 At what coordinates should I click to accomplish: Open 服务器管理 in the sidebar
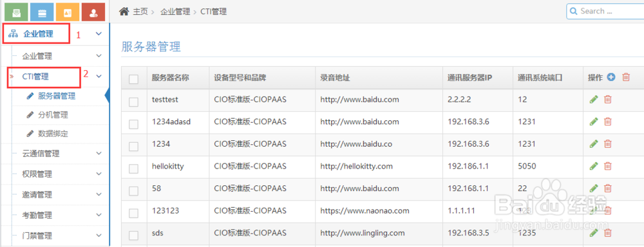(57, 96)
